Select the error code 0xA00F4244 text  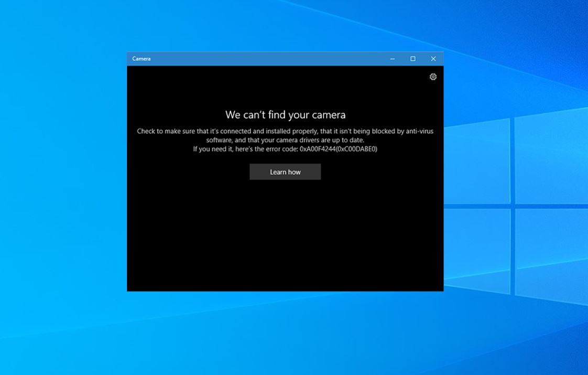(317, 149)
